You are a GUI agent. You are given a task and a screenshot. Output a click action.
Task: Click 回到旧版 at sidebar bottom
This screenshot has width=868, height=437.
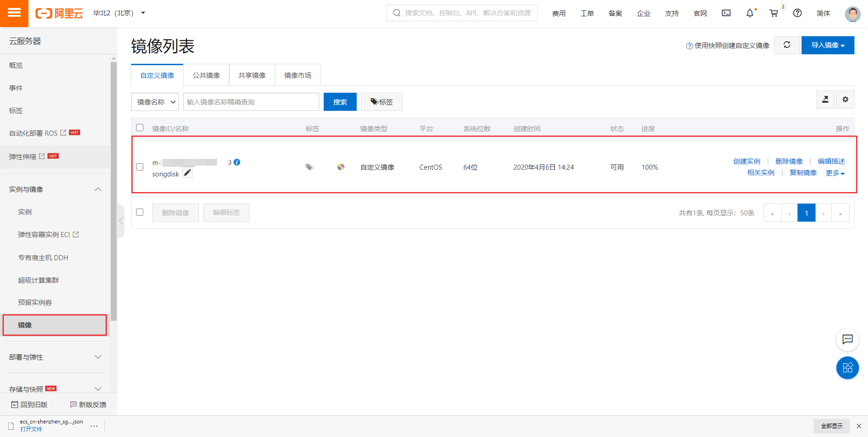29,404
